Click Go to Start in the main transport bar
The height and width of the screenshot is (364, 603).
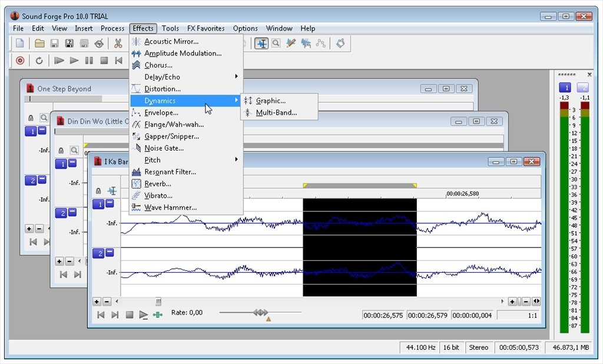click(x=119, y=61)
